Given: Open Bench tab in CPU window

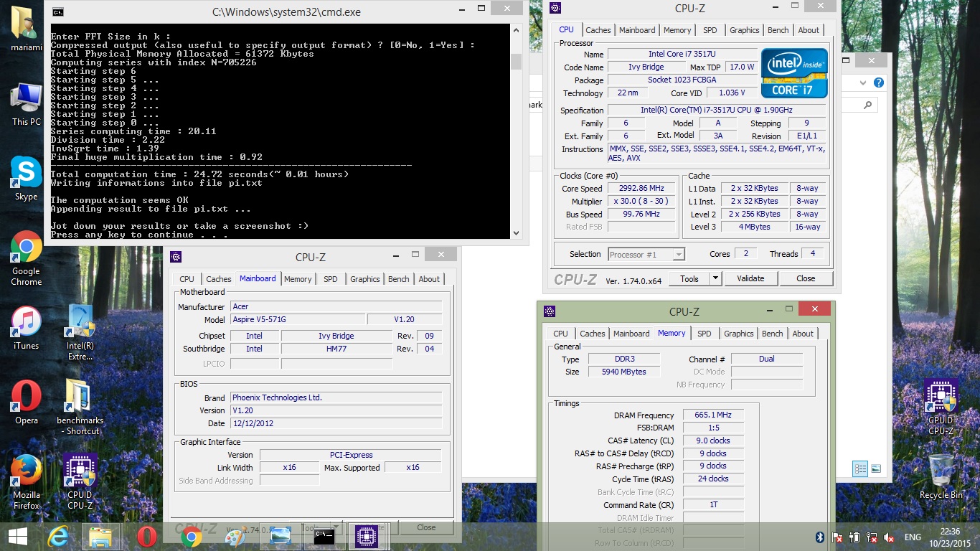Looking at the screenshot, I should pyautogui.click(x=778, y=30).
